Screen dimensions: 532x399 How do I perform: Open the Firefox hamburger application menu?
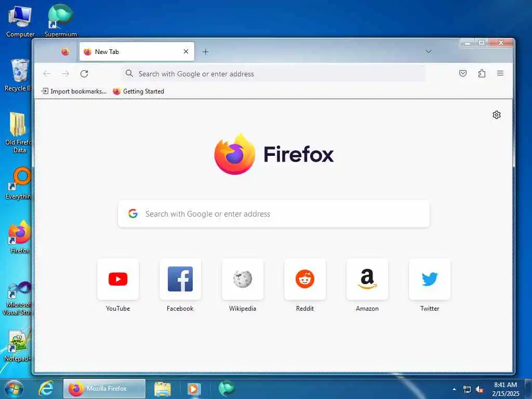(x=500, y=73)
